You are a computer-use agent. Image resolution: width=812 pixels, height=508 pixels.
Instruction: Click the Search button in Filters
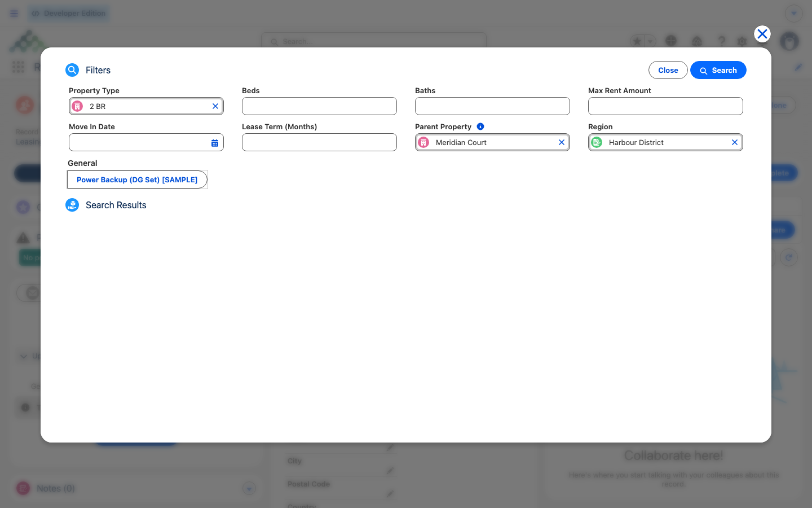tap(718, 70)
